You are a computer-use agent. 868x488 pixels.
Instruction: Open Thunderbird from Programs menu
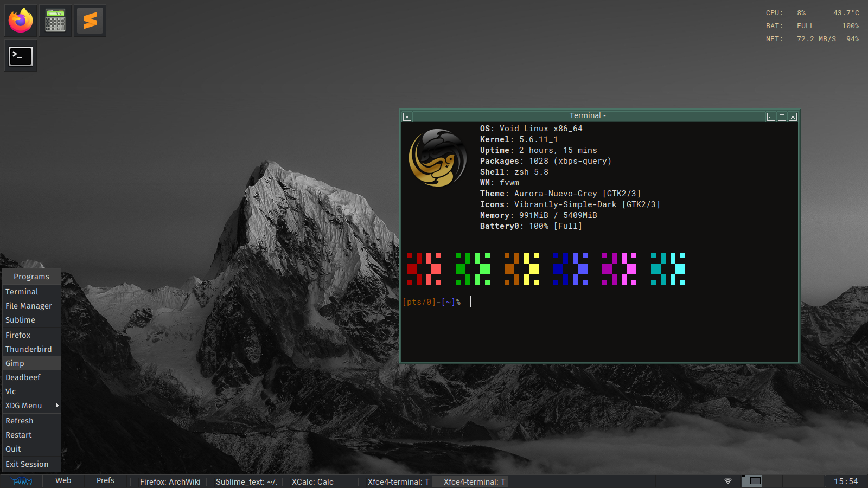(x=31, y=349)
